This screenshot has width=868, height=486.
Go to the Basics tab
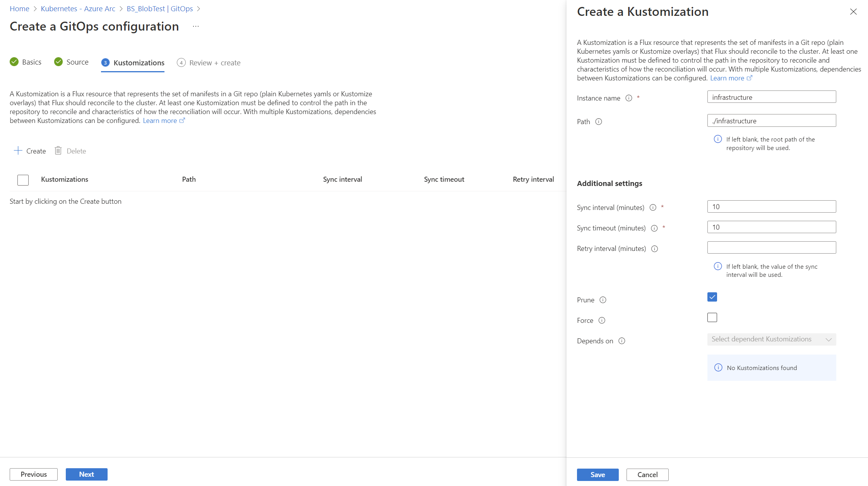pyautogui.click(x=26, y=62)
